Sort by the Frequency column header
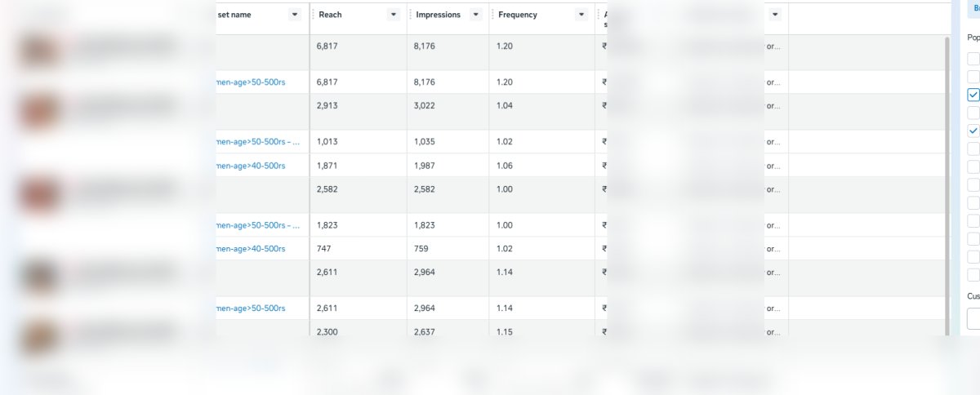The width and height of the screenshot is (980, 395). tap(518, 15)
